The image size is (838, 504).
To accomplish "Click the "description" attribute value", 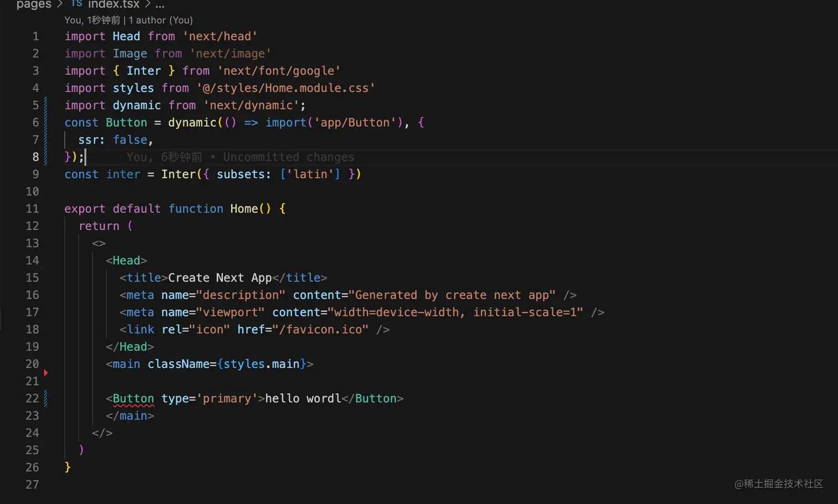I will click(241, 295).
